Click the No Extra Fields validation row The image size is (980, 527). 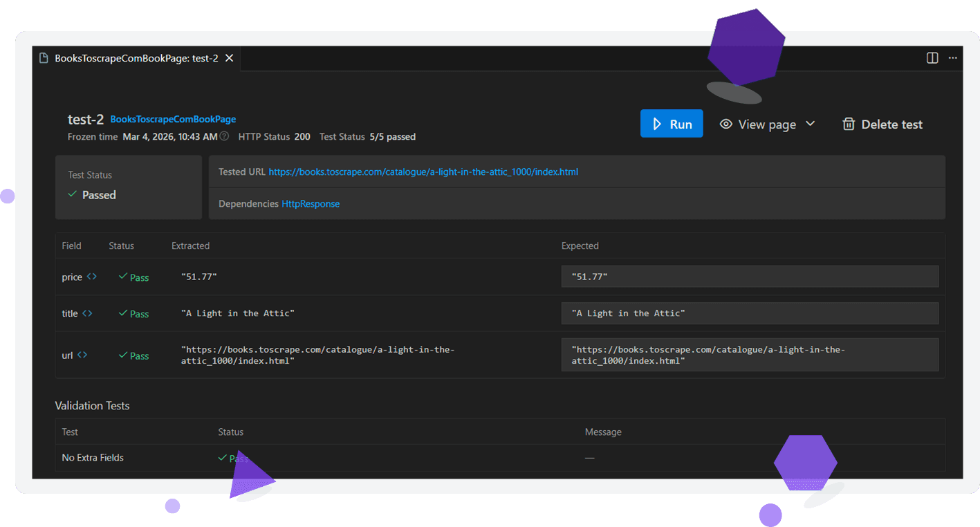[93, 458]
